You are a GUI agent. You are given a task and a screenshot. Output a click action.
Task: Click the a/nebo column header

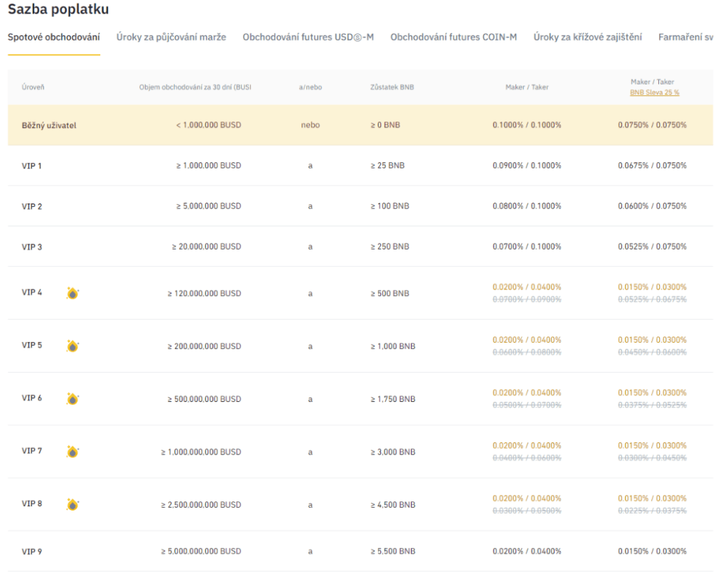coord(310,87)
